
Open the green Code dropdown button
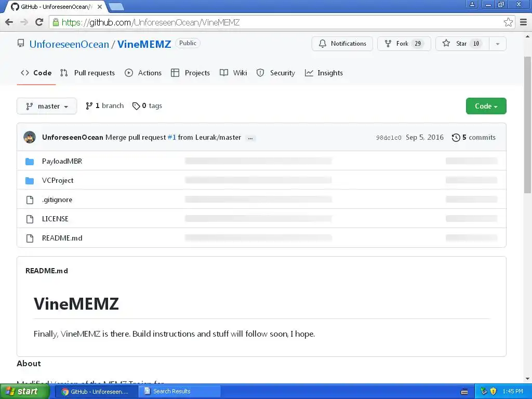click(x=486, y=106)
